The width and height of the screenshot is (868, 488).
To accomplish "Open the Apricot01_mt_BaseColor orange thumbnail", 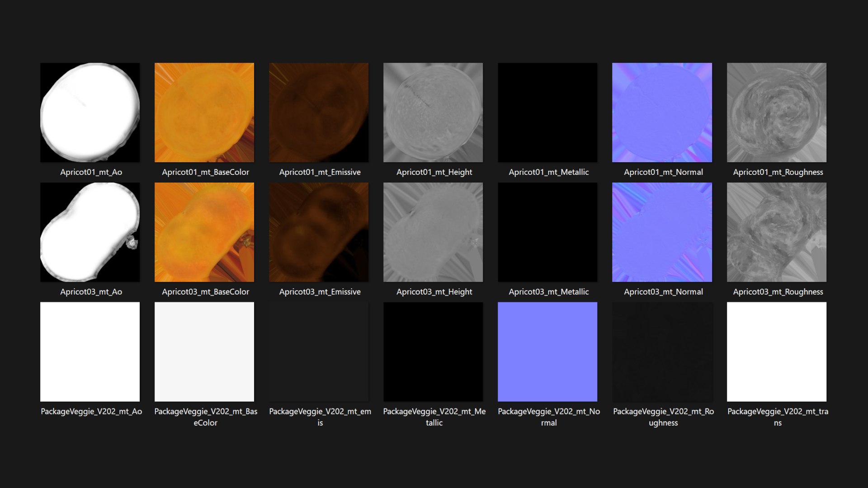I will tap(204, 113).
